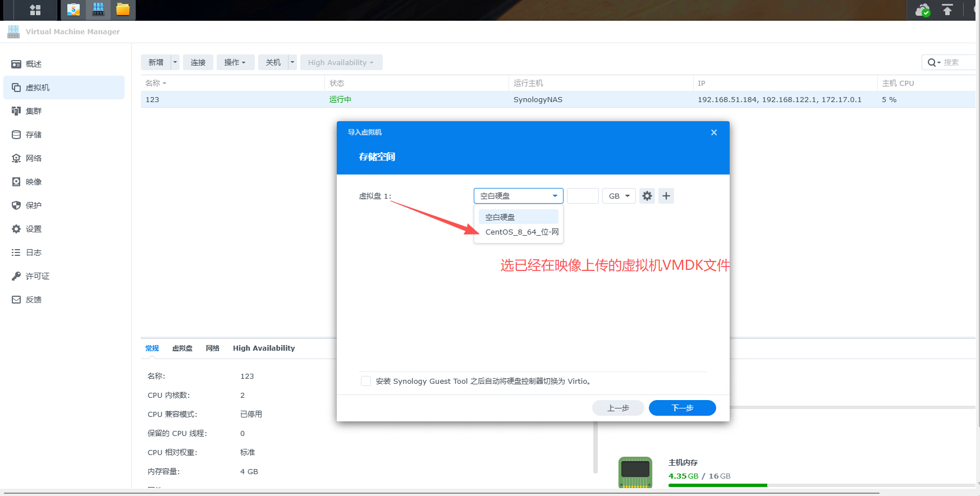Click the search magnifier icon
This screenshot has height=496, width=980.
[x=932, y=62]
